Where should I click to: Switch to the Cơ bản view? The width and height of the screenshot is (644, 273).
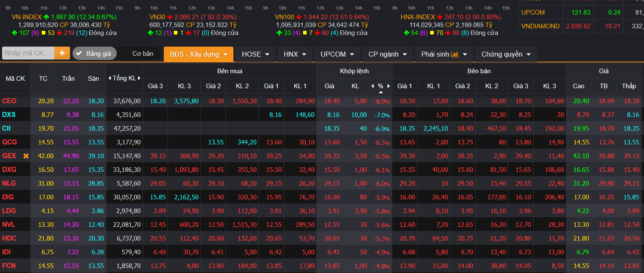143,54
